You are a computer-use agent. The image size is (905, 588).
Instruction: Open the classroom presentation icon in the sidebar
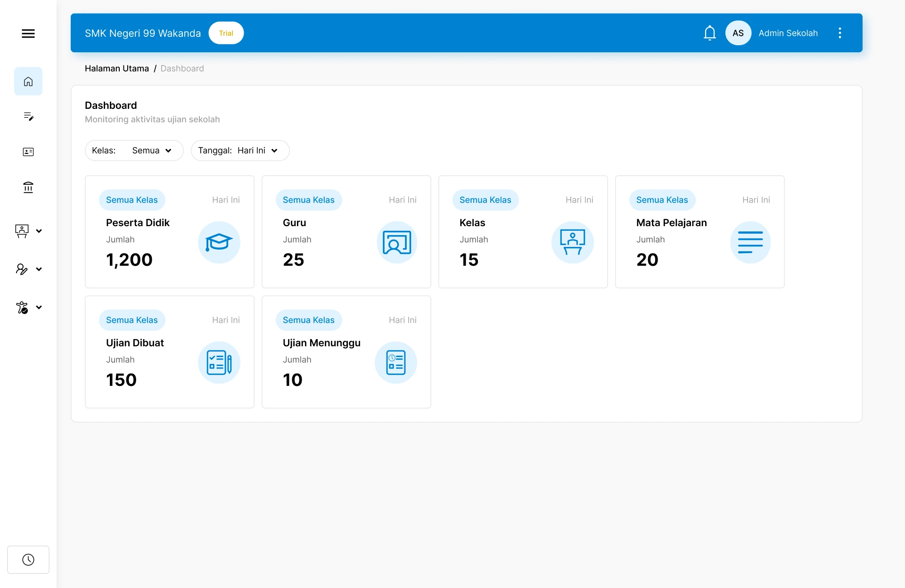[x=22, y=231]
